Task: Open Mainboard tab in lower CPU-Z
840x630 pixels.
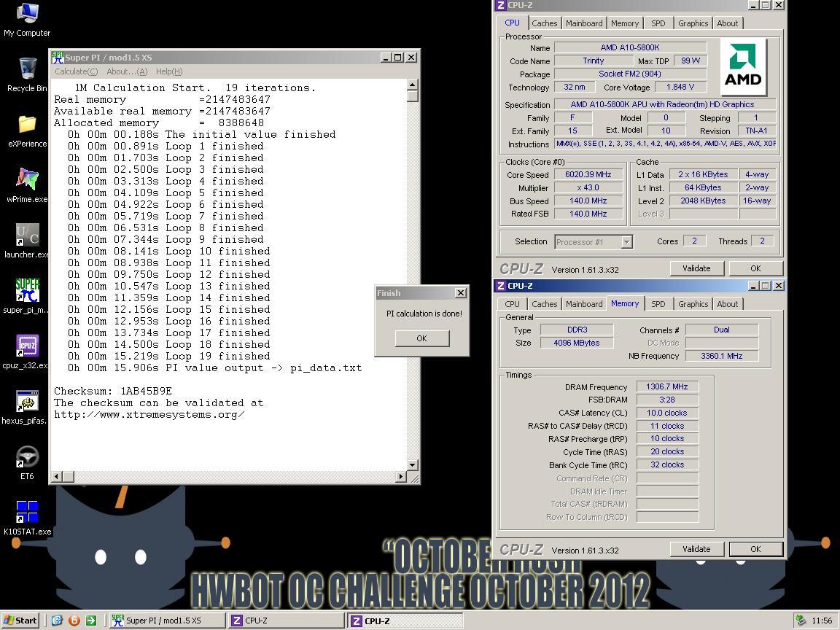Action: pos(584,304)
